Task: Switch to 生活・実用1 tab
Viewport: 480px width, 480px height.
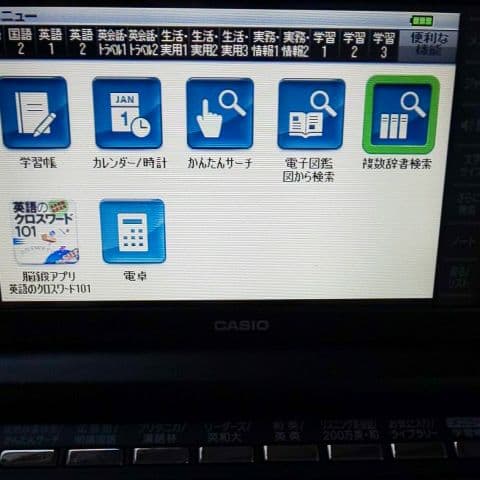Action: (174, 44)
